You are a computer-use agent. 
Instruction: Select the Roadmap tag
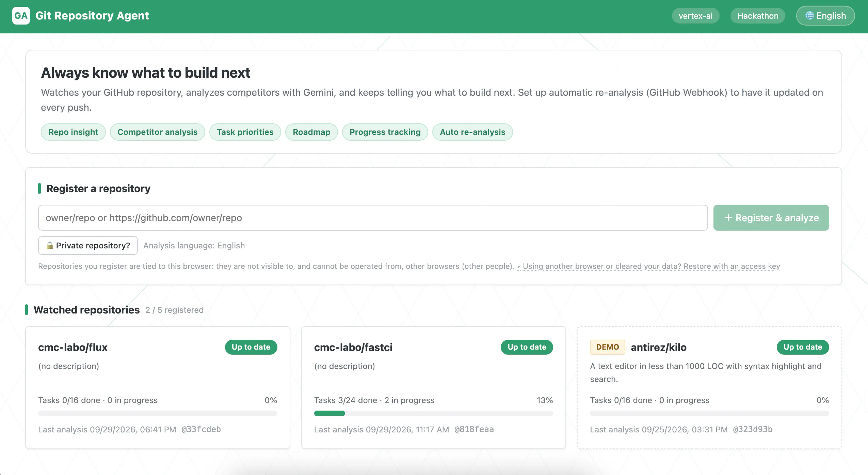coord(311,132)
